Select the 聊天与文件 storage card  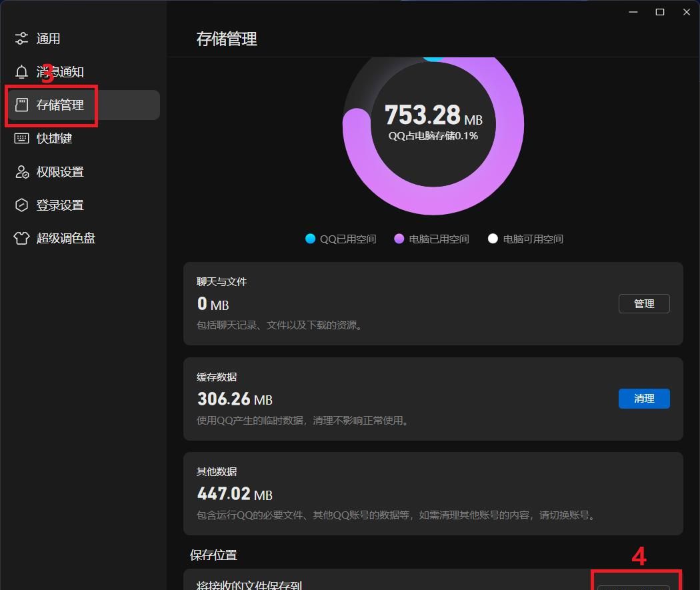click(433, 304)
